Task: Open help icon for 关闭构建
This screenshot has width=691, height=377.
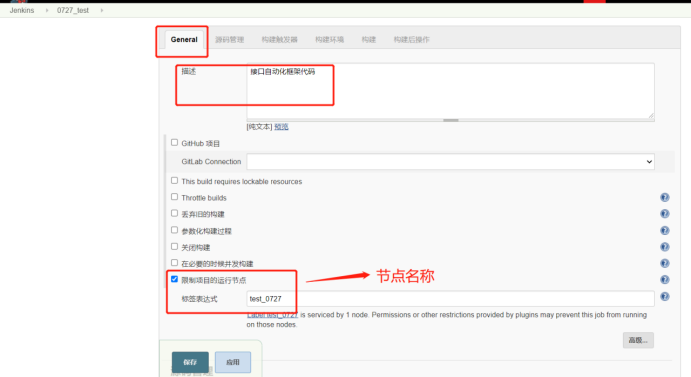Action: coord(665,247)
